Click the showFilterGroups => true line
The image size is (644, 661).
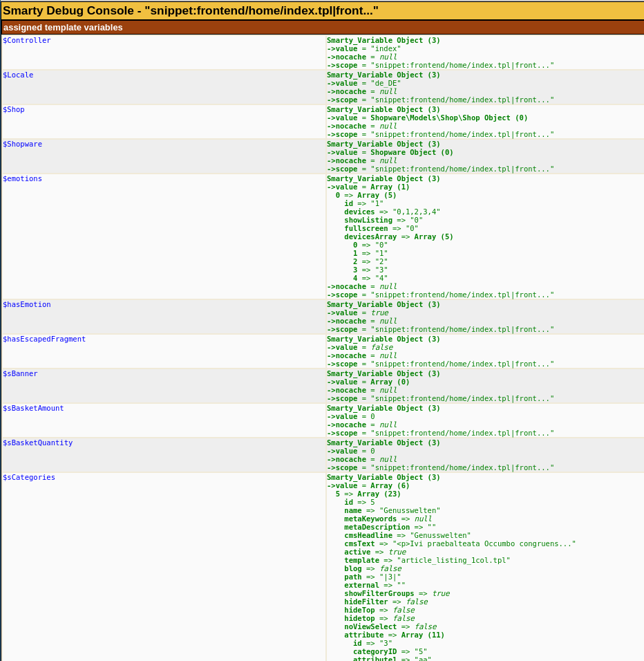[x=397, y=593]
